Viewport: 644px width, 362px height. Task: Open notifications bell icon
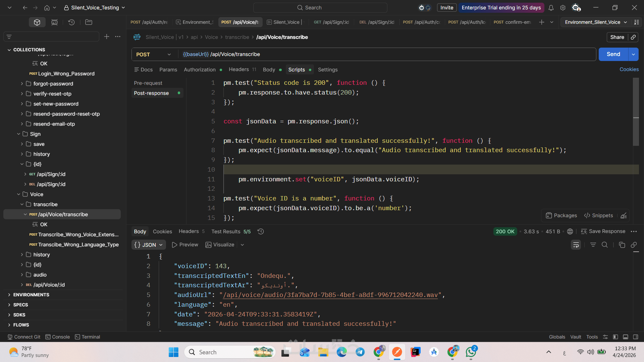pyautogui.click(x=551, y=8)
